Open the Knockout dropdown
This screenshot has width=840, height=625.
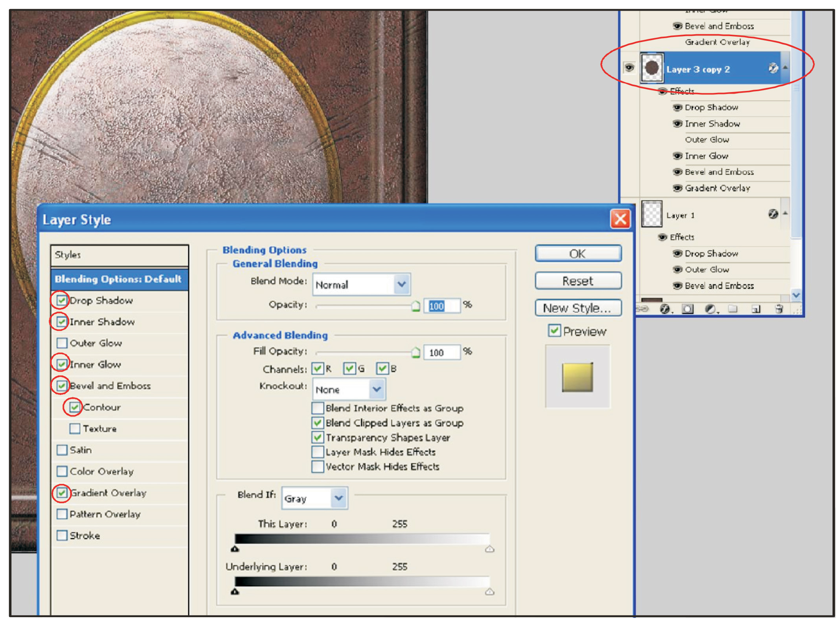[377, 389]
